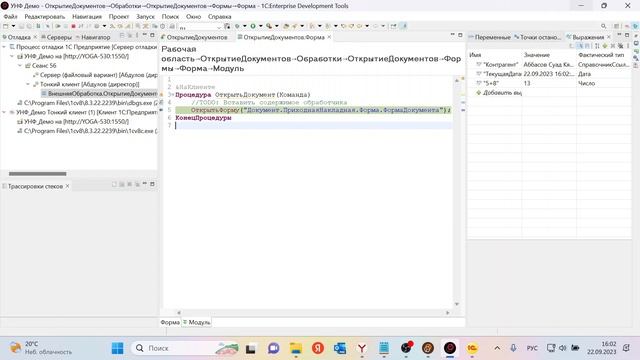Click the Suspend debug toolbar icon
The image size is (640, 360).
(66, 26)
